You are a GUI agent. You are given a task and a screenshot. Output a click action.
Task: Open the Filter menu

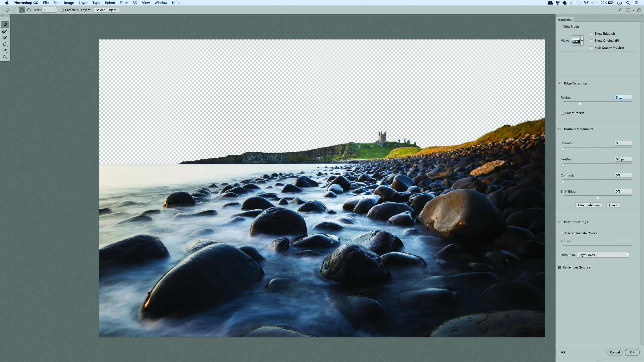pyautogui.click(x=124, y=3)
